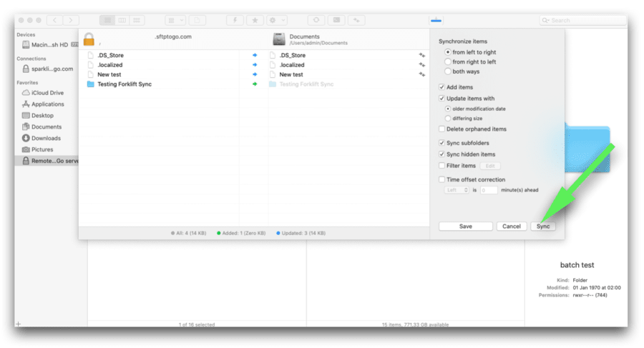Open the gear actions dropdown
Viewport: 644px width, 348px height.
click(276, 20)
